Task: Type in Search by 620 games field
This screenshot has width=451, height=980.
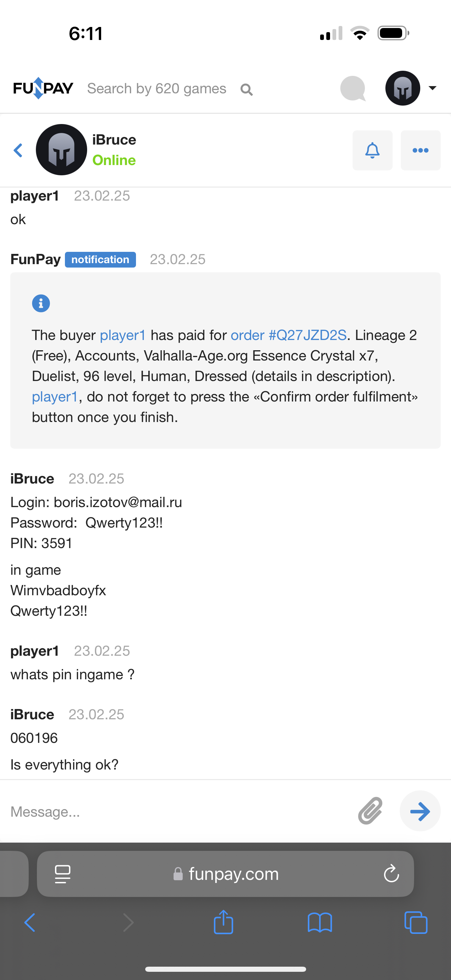Action: [x=157, y=89]
